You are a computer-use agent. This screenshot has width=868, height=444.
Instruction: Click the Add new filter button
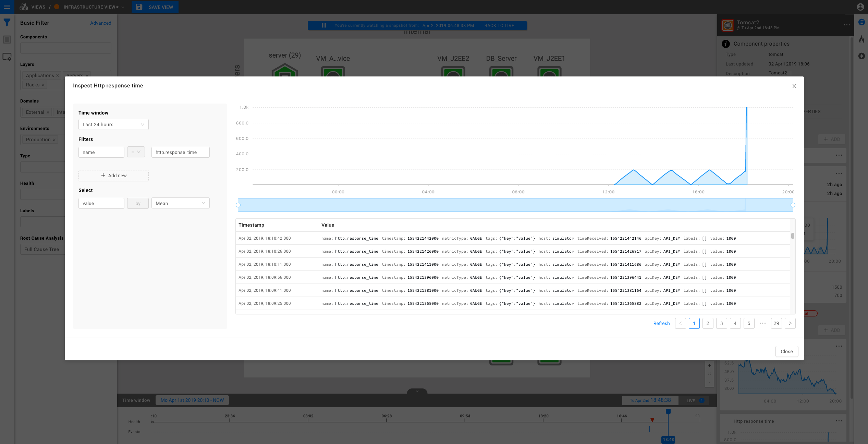[113, 176]
